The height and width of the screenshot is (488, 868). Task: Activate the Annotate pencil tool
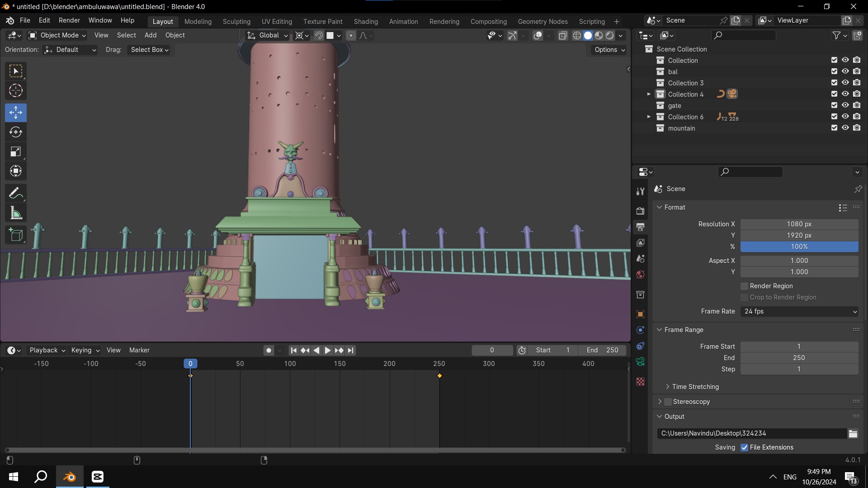[16, 193]
